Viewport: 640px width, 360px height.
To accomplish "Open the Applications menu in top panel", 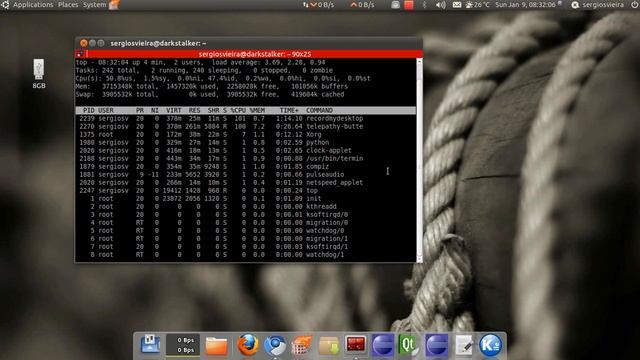I will [33, 4].
